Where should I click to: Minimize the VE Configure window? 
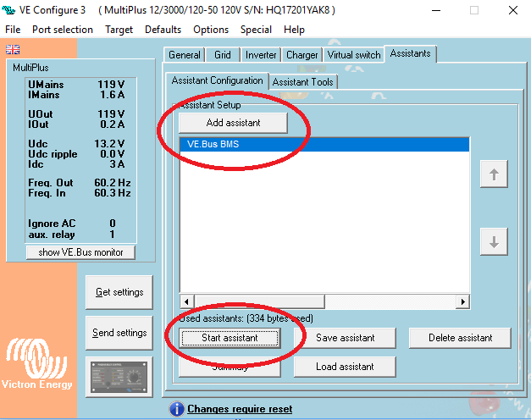(x=436, y=10)
